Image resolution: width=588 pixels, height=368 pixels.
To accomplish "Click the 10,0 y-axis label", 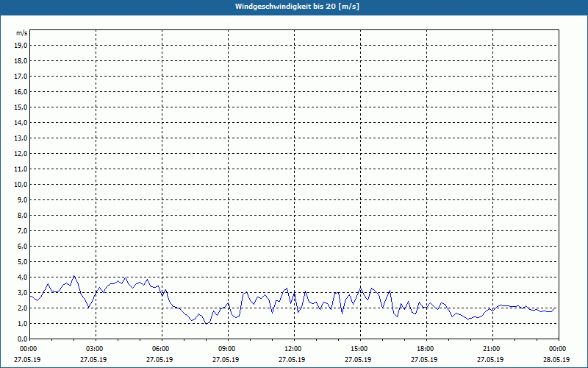I will point(21,185).
